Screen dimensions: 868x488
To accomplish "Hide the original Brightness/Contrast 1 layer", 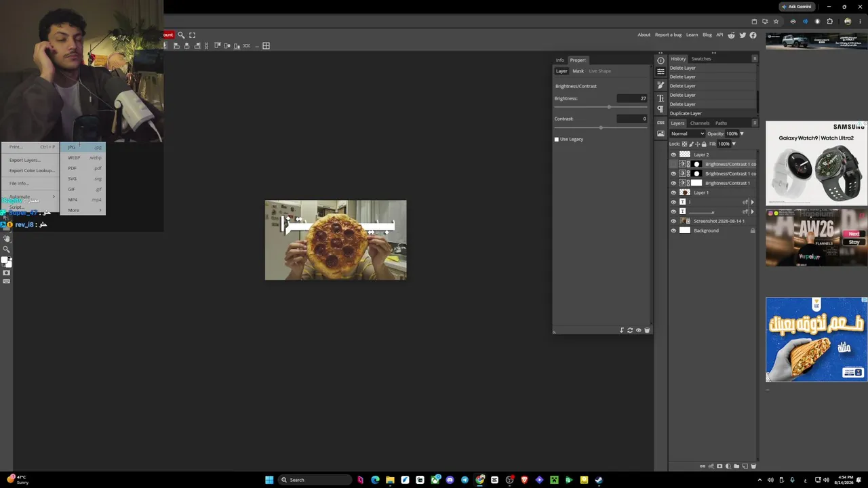I will (x=673, y=183).
